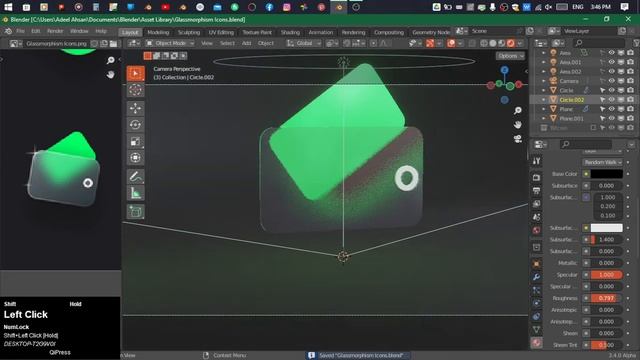
Task: Select the Plane.001 object in outliner
Action: coord(571,118)
